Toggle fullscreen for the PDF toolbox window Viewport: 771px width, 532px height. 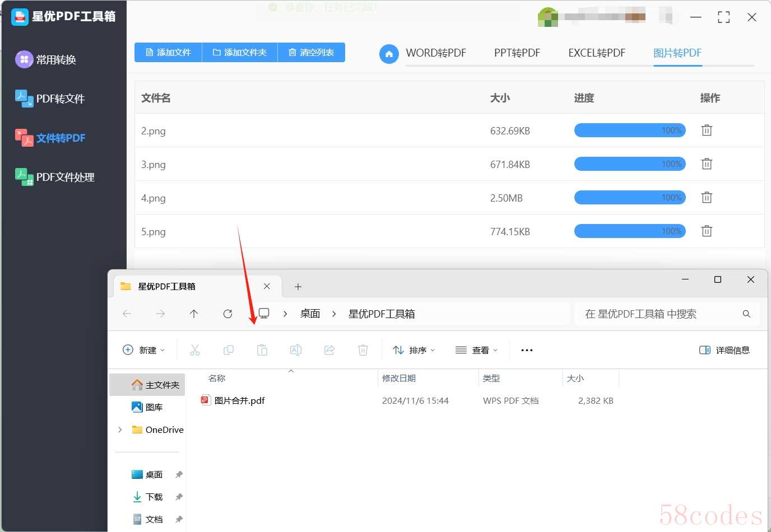[724, 17]
